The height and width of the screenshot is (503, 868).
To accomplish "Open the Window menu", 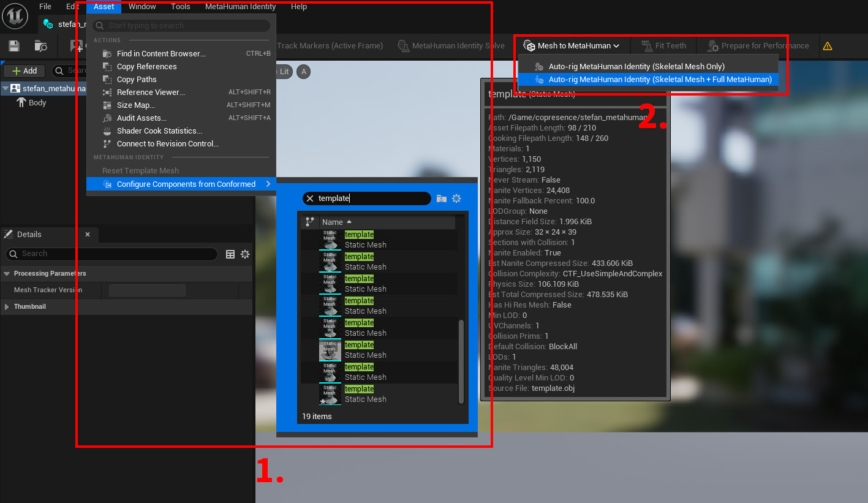I will click(x=142, y=6).
